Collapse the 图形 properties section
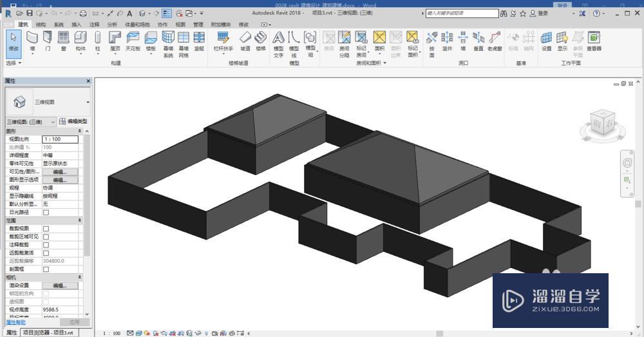The width and height of the screenshot is (644, 337). [80, 131]
